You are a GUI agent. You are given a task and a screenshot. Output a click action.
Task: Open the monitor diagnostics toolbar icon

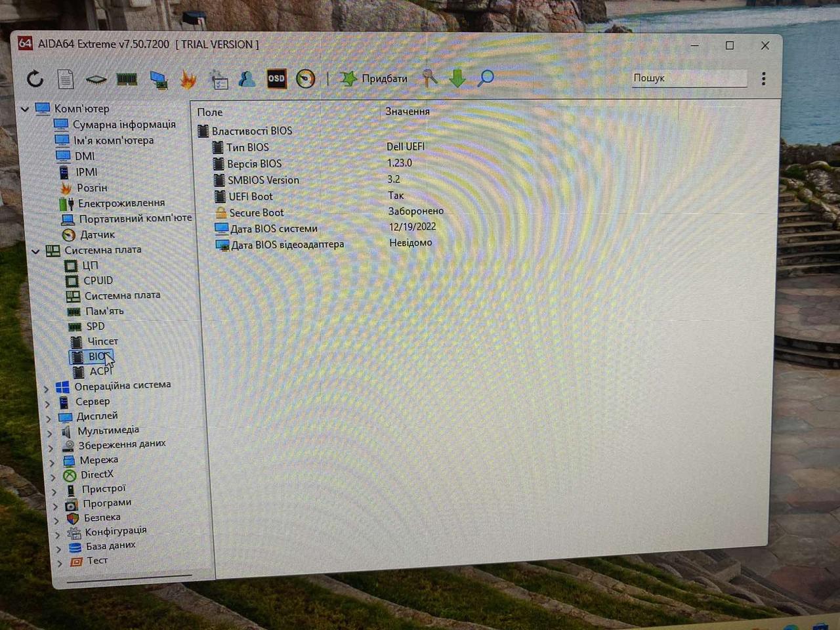pos(158,79)
